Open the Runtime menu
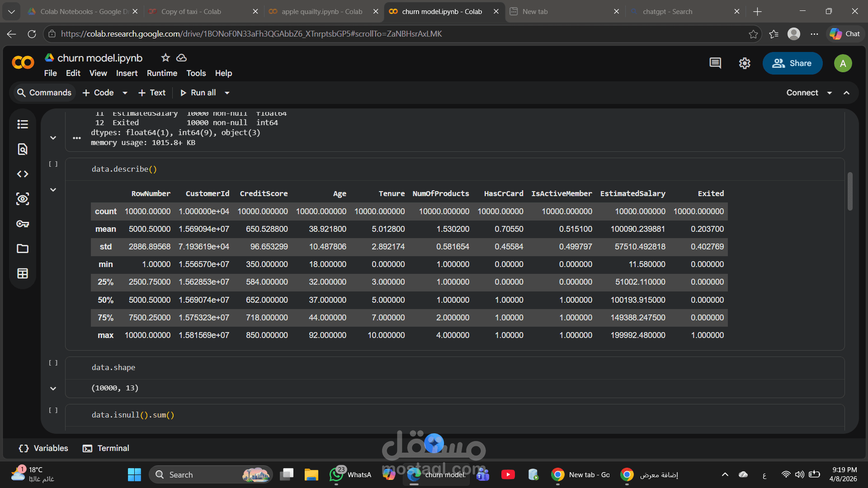This screenshot has width=868, height=488. (162, 73)
